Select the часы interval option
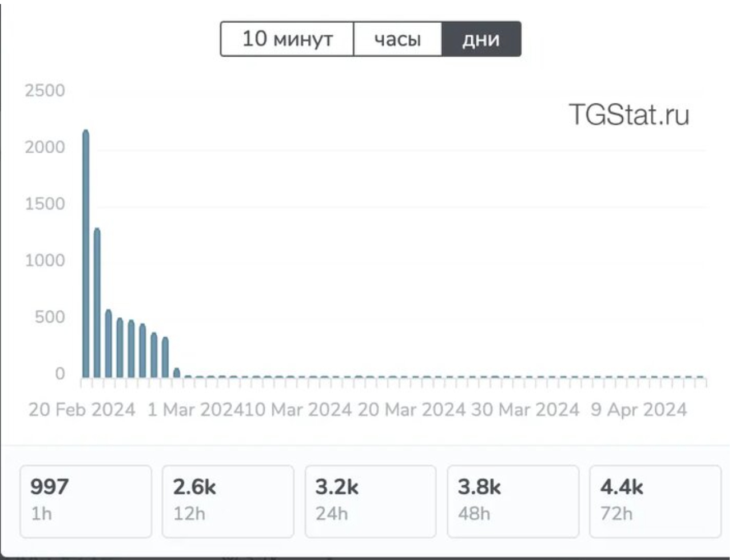732x560 pixels. [397, 39]
